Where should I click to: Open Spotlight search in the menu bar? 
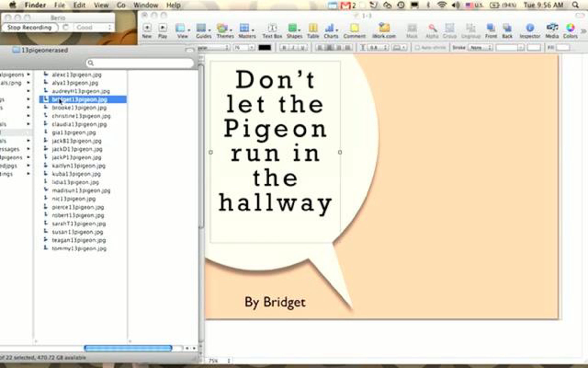point(575,5)
